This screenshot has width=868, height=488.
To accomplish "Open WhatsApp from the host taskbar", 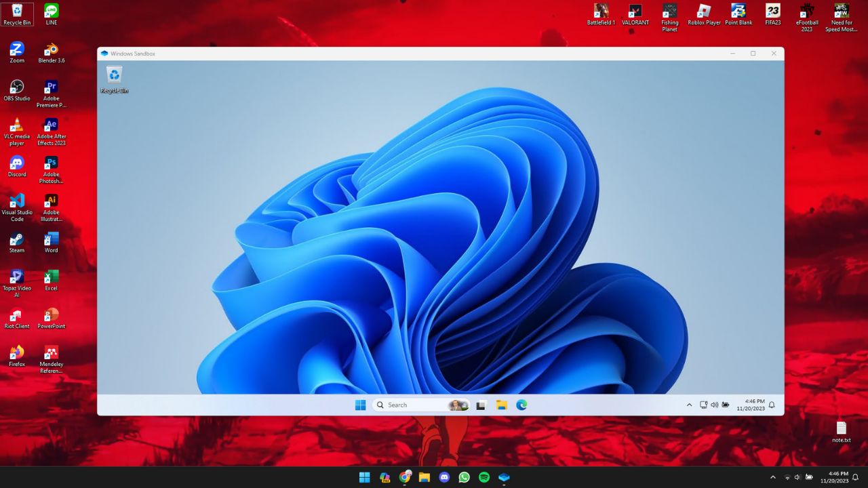I will point(464,477).
